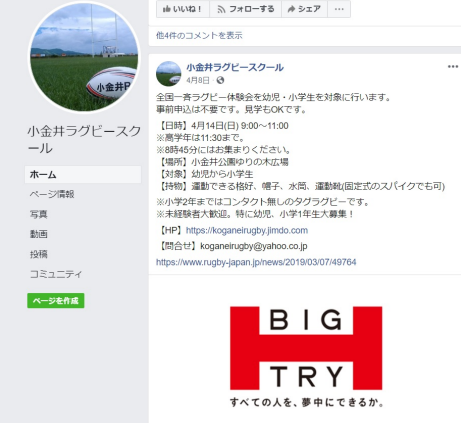Open the 小金井ラグビースクール post author link

235,67
